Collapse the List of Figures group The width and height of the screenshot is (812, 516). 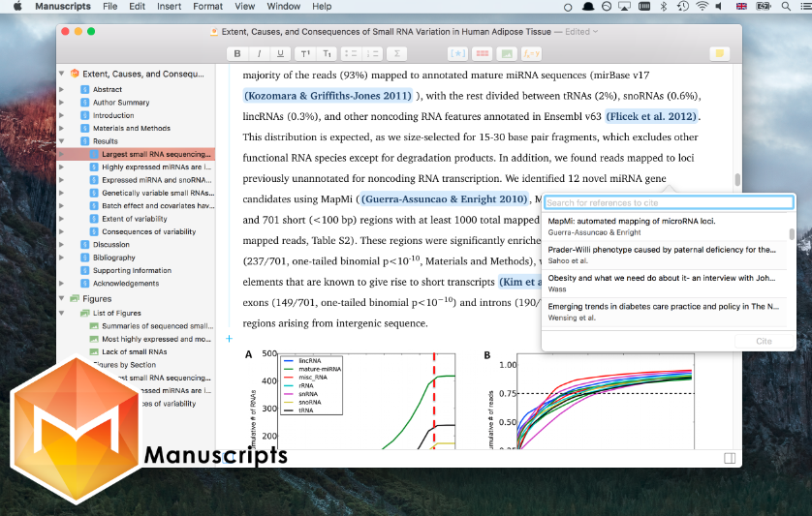click(x=62, y=313)
